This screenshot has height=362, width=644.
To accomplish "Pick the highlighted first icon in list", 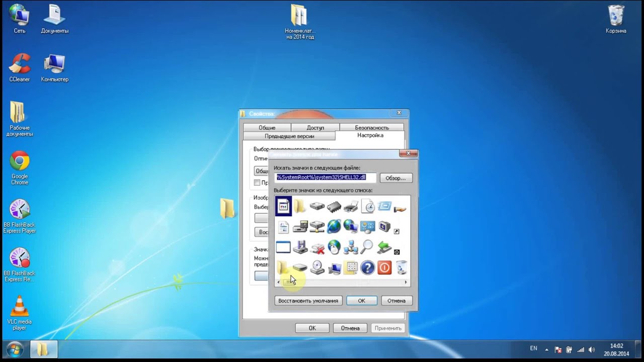I will tap(283, 206).
